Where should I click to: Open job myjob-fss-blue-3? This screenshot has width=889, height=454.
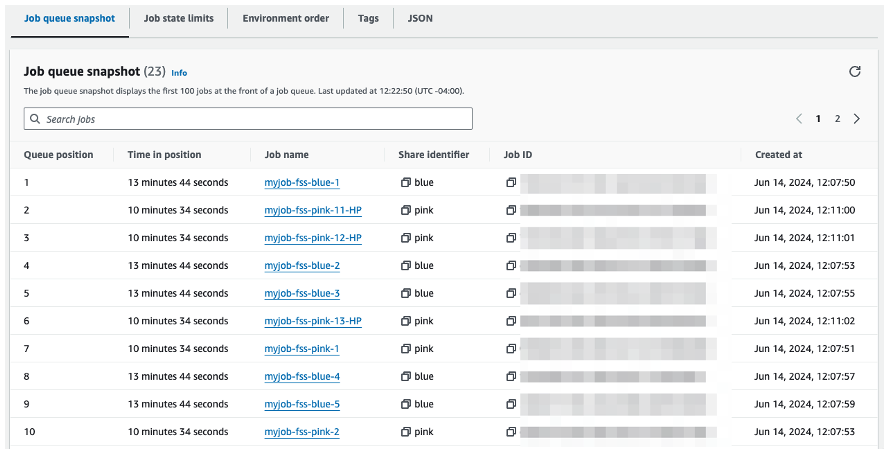(x=302, y=293)
